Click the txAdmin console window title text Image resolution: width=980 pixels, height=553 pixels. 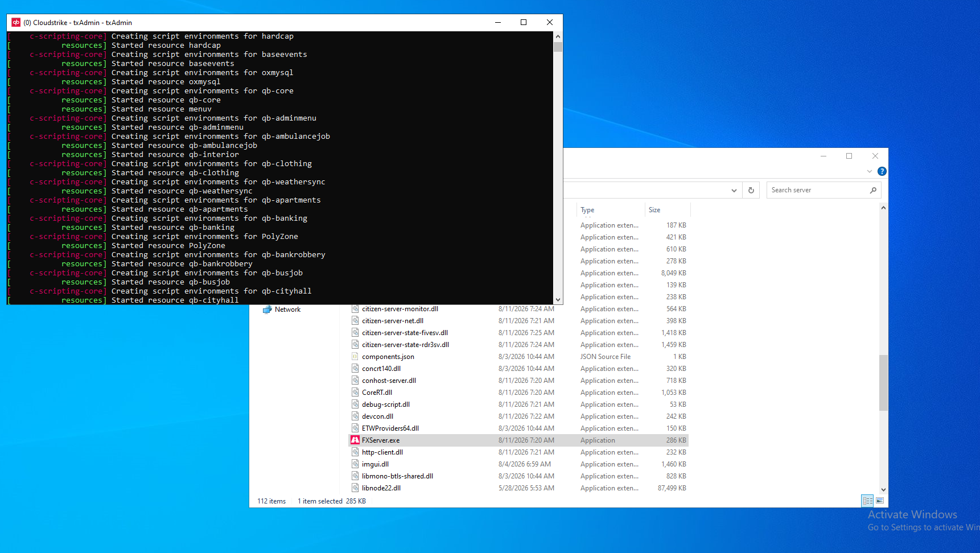point(77,23)
